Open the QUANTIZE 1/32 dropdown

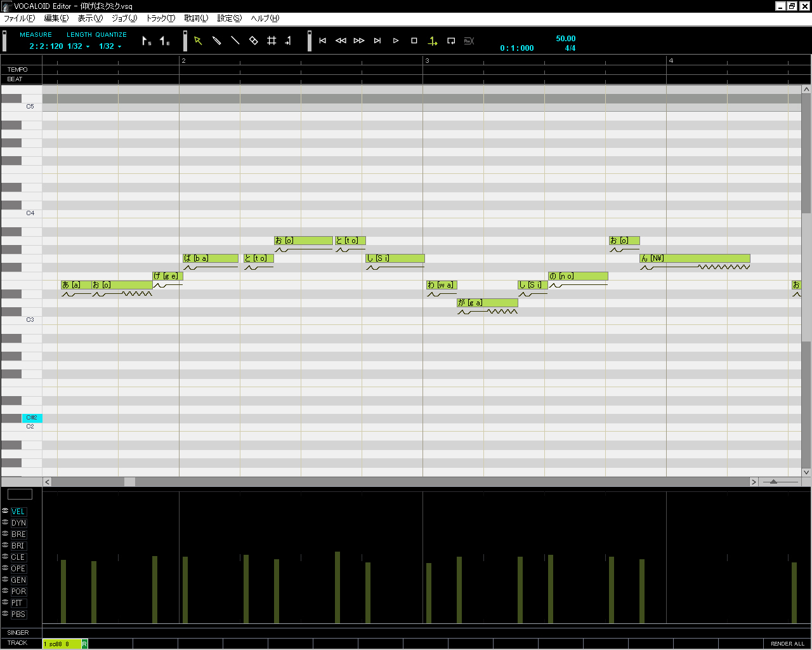pos(110,46)
